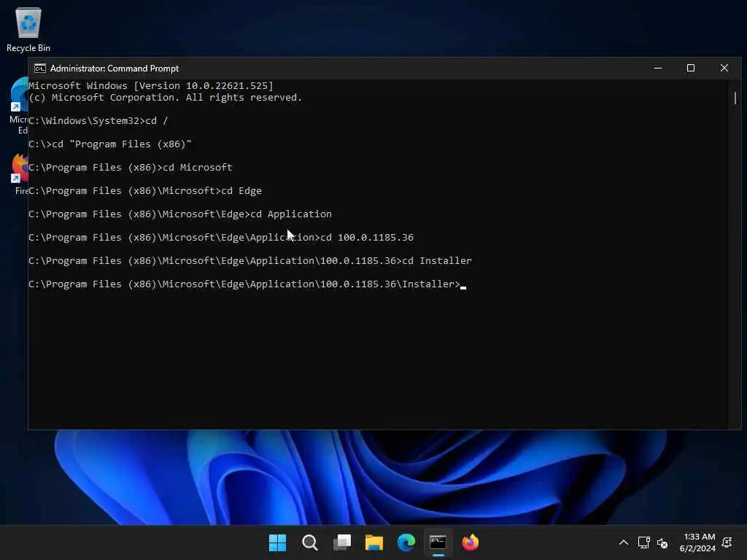Image resolution: width=747 pixels, height=560 pixels.
Task: Click the Firefox desktop shortcut
Action: coord(20,174)
